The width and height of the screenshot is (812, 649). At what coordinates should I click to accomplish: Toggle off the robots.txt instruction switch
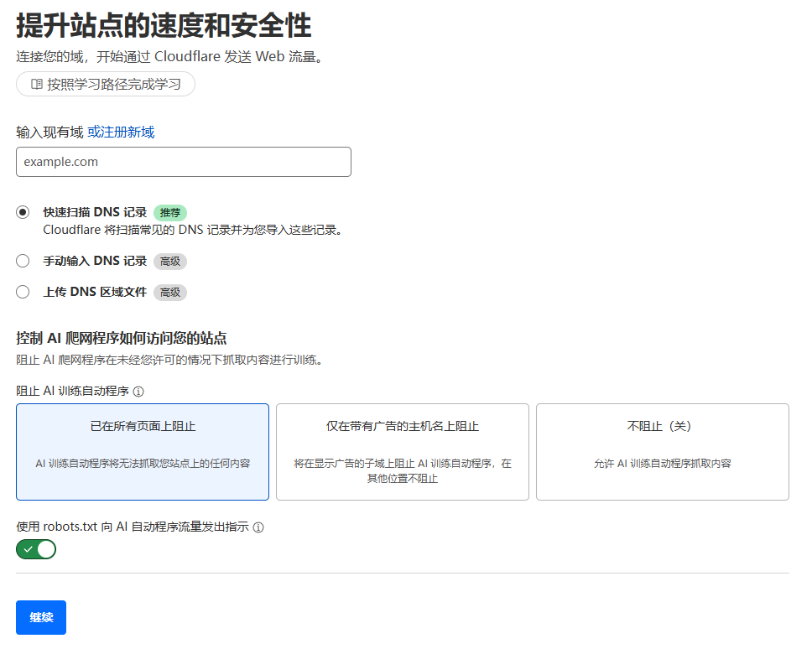(36, 549)
